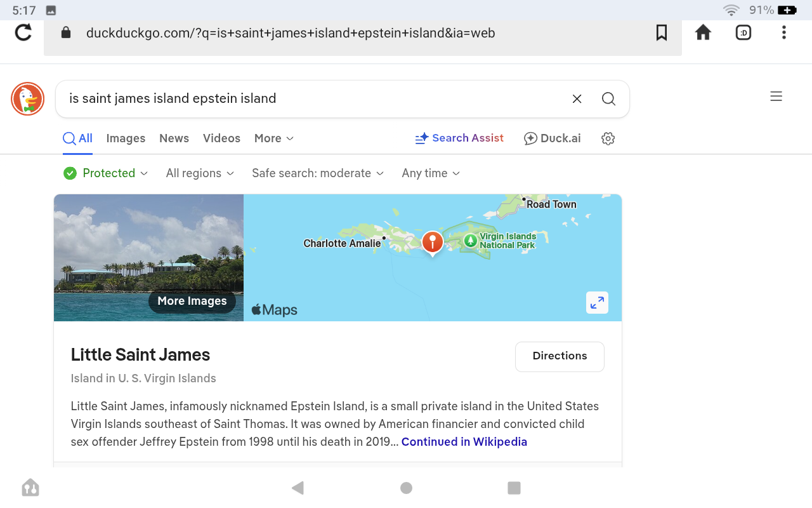
Task: Click the DuckDuckGo duck logo
Action: (x=27, y=99)
